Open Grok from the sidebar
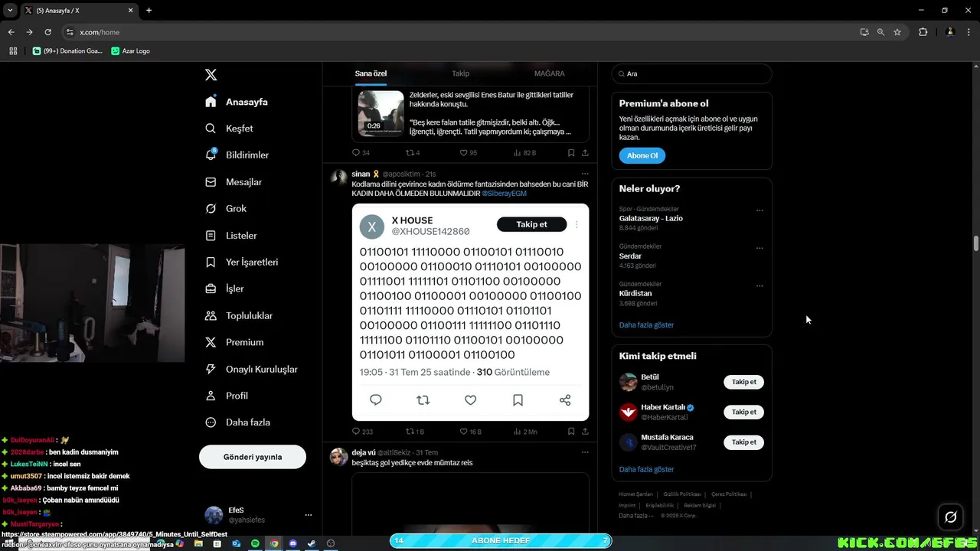Viewport: 980px width, 551px height. click(226, 208)
